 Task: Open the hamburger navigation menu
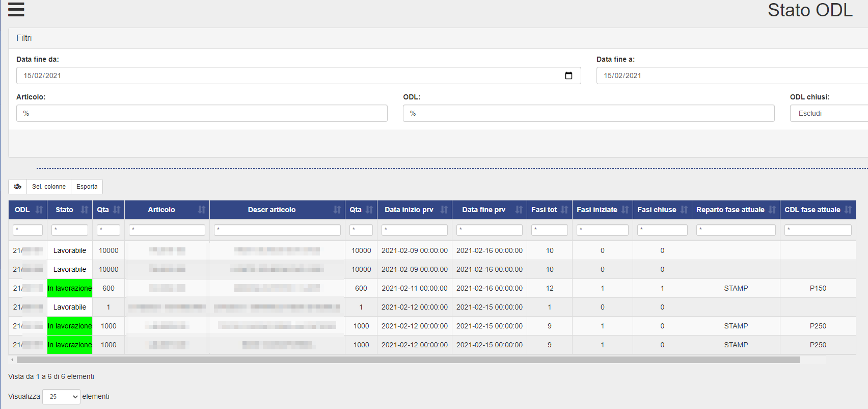16,9
